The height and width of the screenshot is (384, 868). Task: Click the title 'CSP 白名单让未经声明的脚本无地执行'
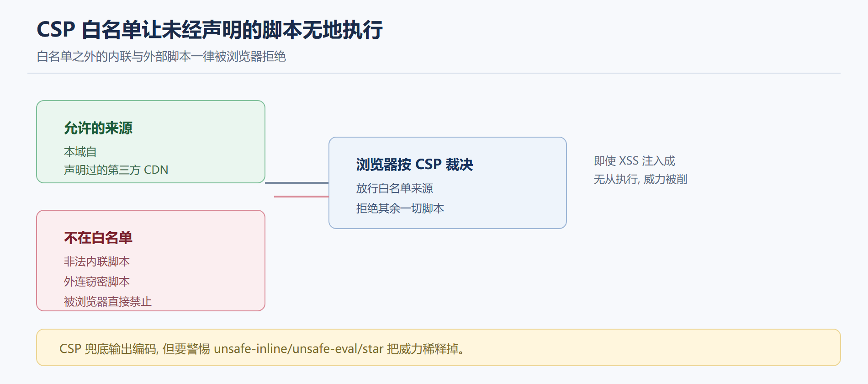tap(210, 30)
